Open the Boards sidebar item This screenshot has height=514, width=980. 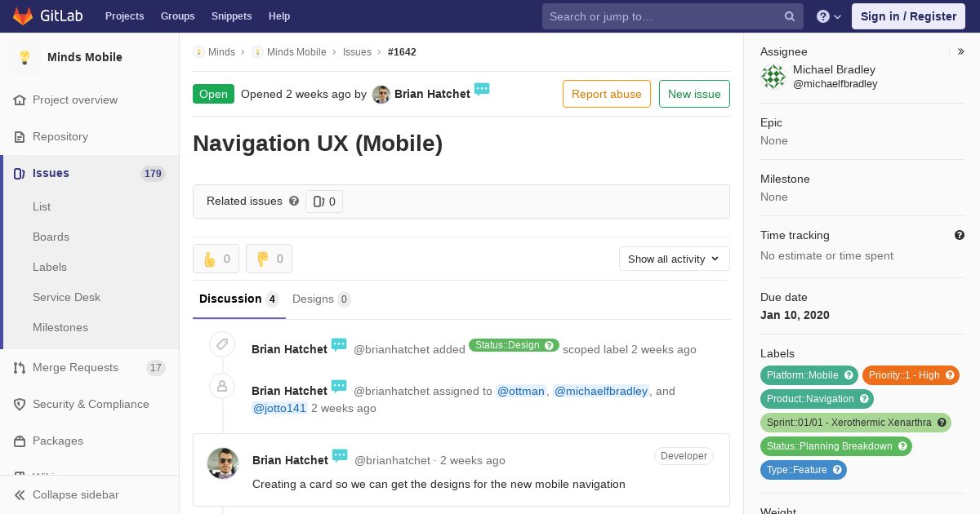[51, 237]
